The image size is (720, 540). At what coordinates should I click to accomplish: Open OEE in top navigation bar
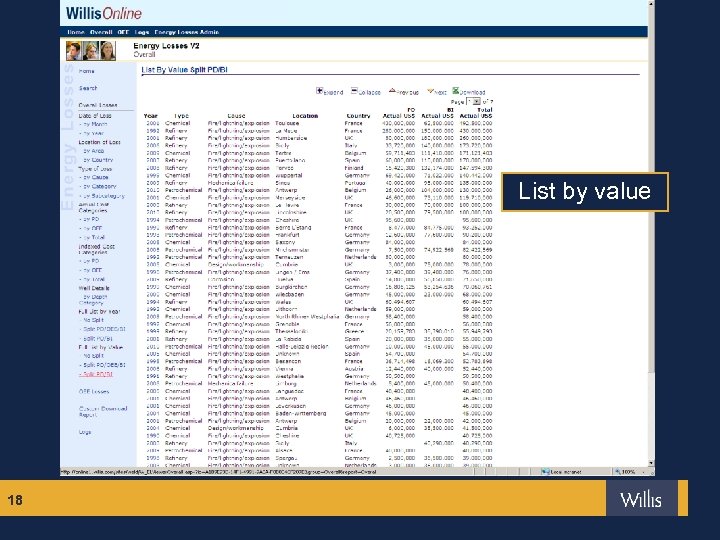[123, 32]
